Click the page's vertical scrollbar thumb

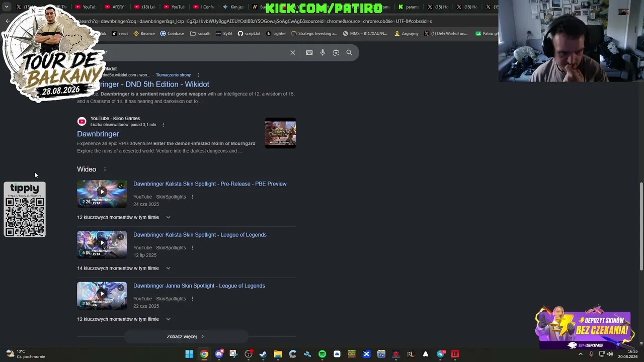pos(641,227)
